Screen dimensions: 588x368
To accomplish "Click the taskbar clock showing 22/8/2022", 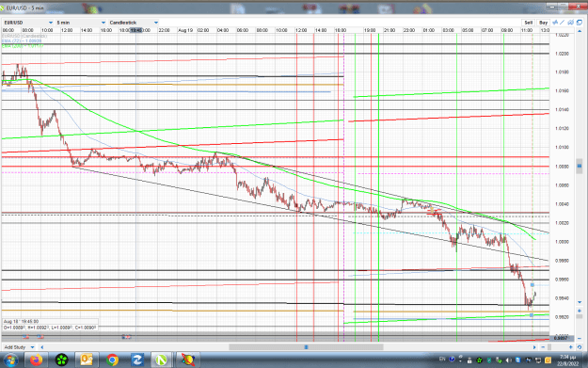I will coord(567,360).
